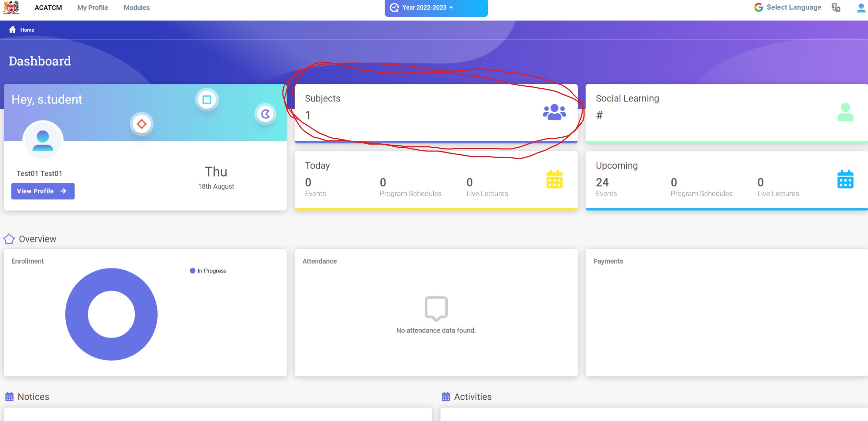Click the View Profile button

tap(43, 191)
